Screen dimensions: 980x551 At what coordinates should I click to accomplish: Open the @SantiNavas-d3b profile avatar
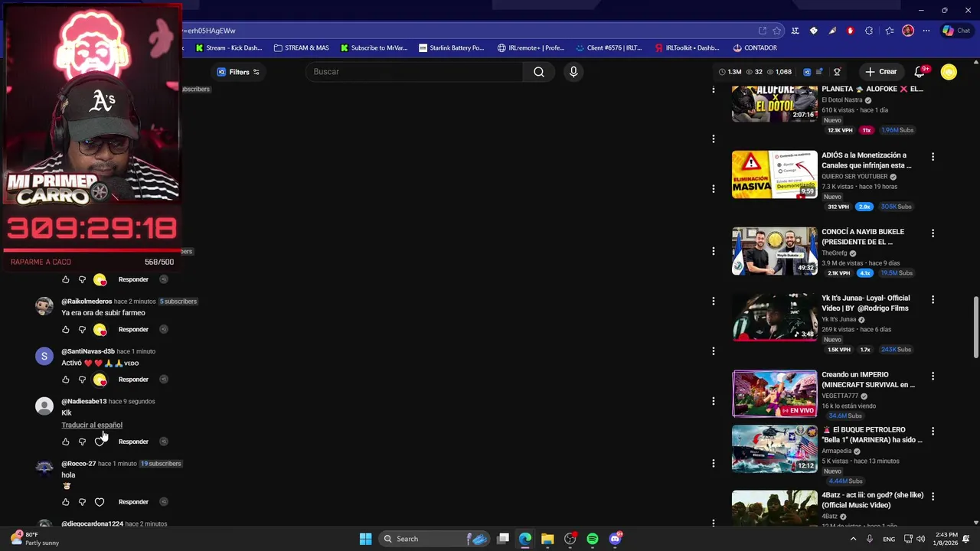coord(44,356)
